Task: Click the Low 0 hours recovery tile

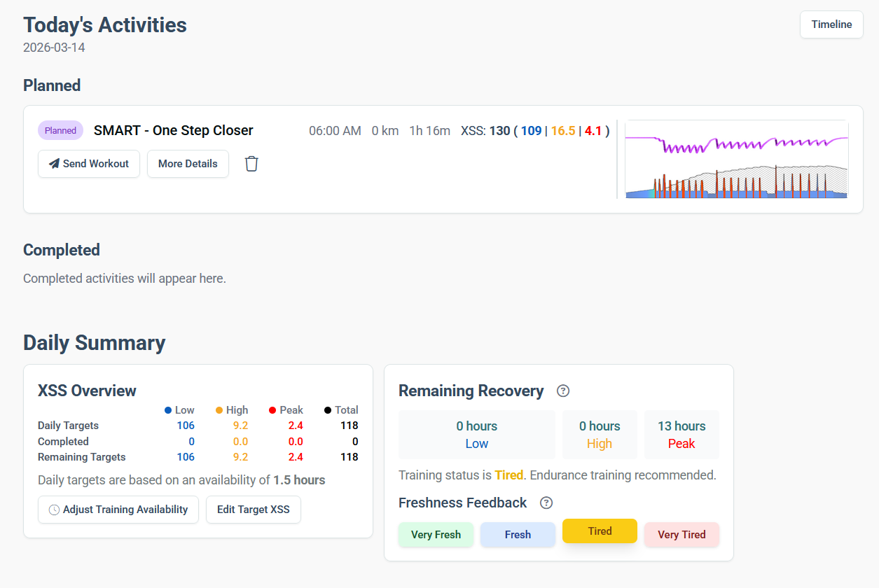Action: point(476,435)
